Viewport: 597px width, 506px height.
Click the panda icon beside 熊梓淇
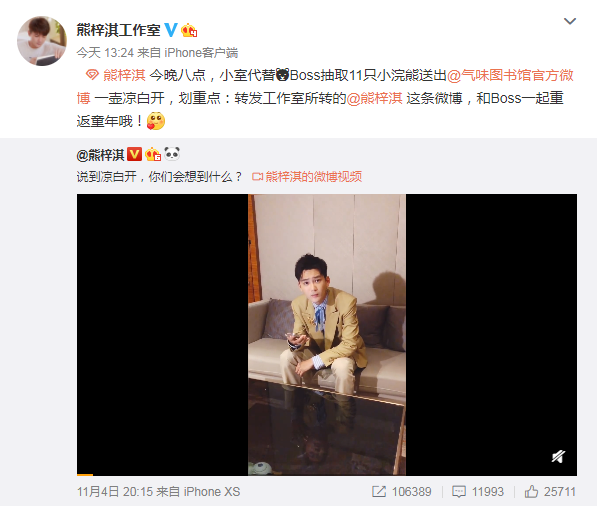point(172,154)
